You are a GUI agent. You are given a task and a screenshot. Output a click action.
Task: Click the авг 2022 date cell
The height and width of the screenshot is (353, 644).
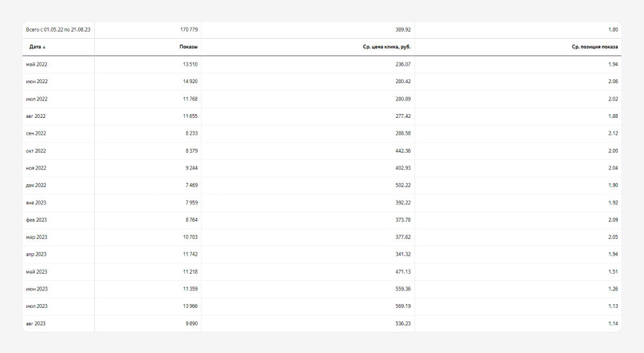[35, 116]
